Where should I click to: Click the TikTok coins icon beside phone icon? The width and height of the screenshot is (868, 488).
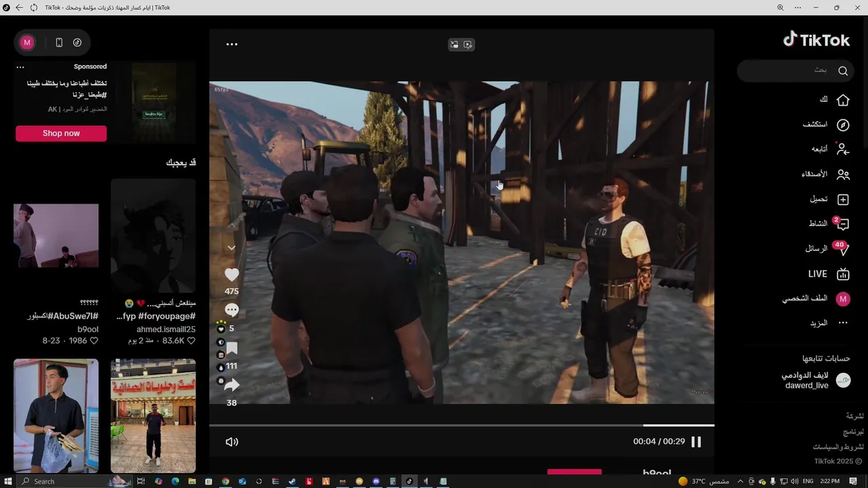point(77,43)
